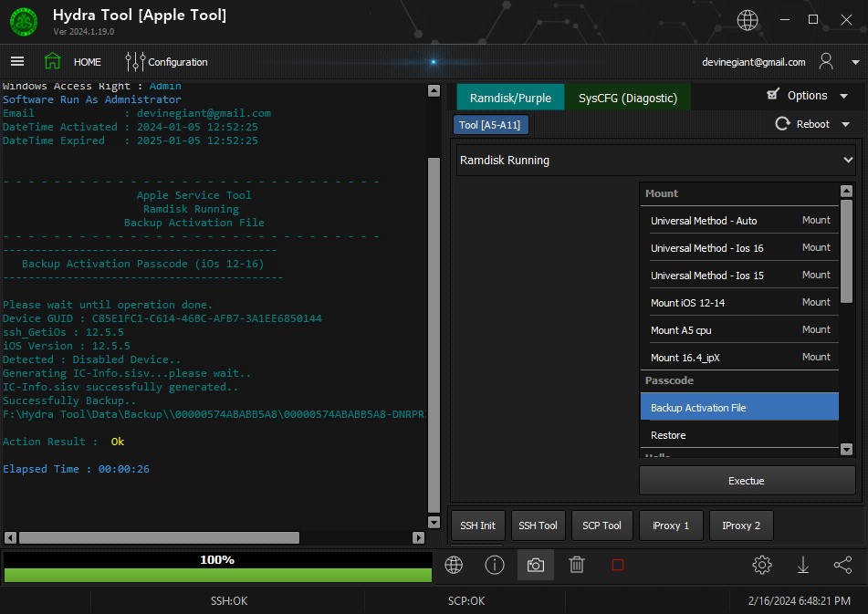Click the Reboot circular arrow icon
This screenshot has width=868, height=614.
point(782,123)
